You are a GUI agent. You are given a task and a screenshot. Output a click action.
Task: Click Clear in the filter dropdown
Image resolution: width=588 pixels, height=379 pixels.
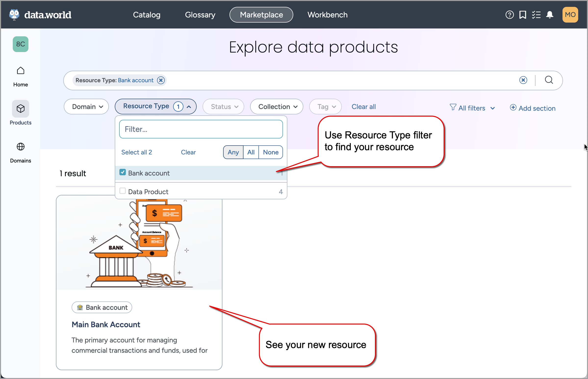pyautogui.click(x=188, y=152)
